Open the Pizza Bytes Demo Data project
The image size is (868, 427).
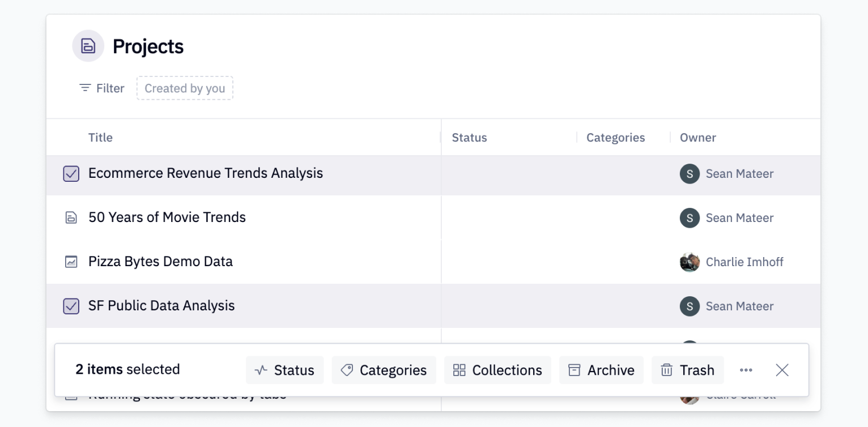[x=160, y=262]
